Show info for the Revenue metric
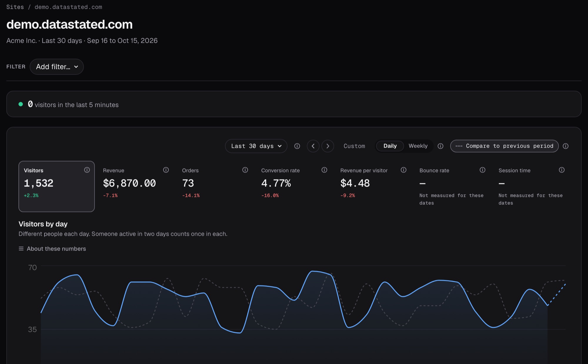588x364 pixels. [x=166, y=170]
